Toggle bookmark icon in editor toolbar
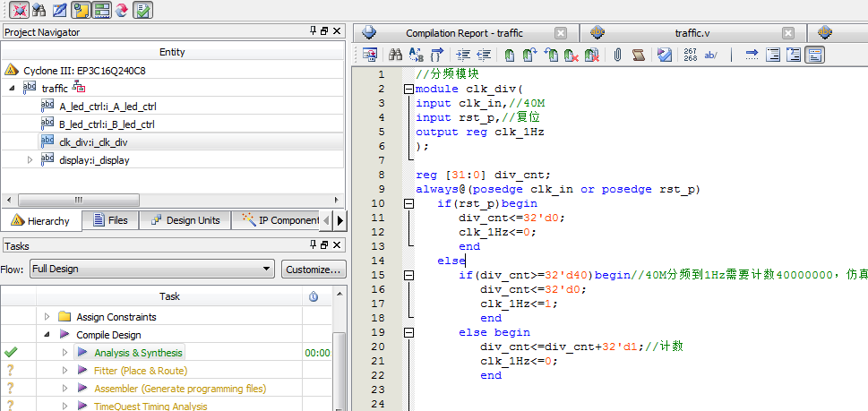The width and height of the screenshot is (868, 411). pos(510,56)
